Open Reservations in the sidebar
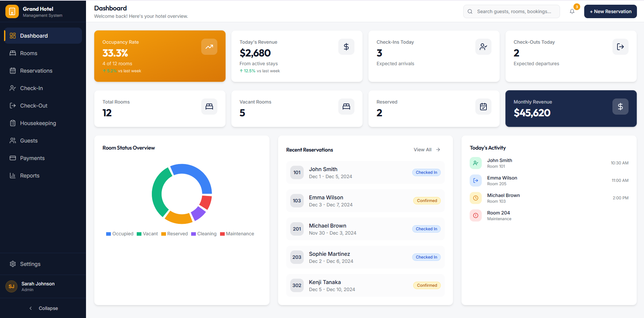This screenshot has height=318, width=644. (x=43, y=71)
